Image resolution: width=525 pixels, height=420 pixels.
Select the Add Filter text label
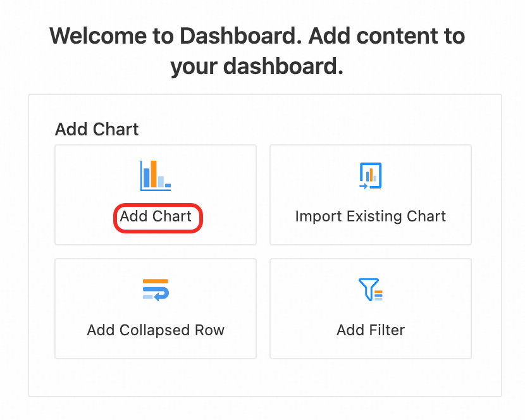point(370,330)
